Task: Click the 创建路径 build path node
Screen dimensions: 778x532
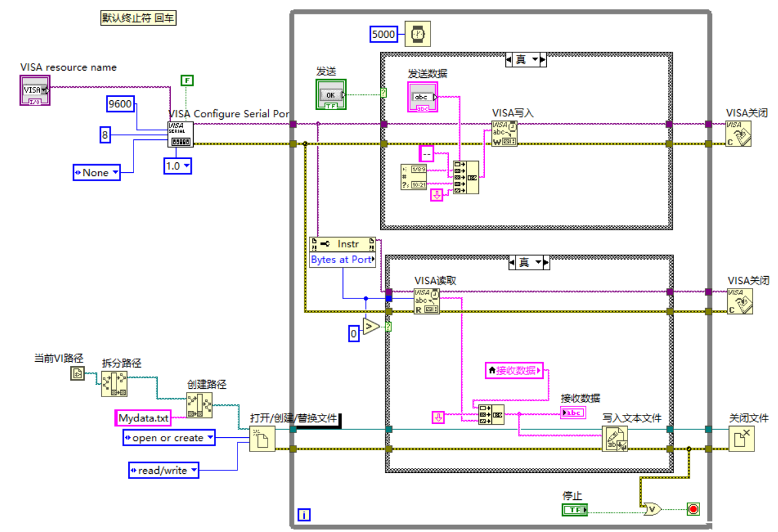Action: point(200,405)
